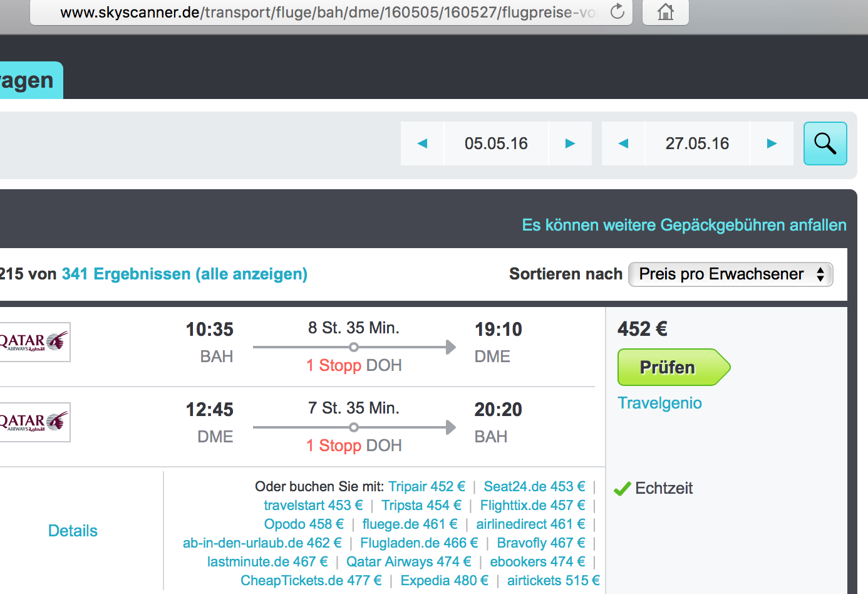Image resolution: width=868 pixels, height=594 pixels.
Task: Move return date one day earlier
Action: pos(623,143)
